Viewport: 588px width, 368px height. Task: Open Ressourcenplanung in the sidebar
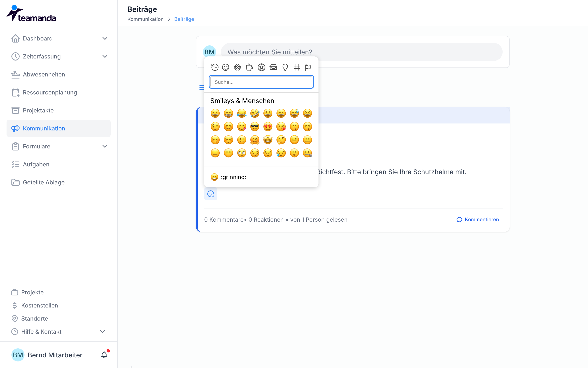point(59,92)
